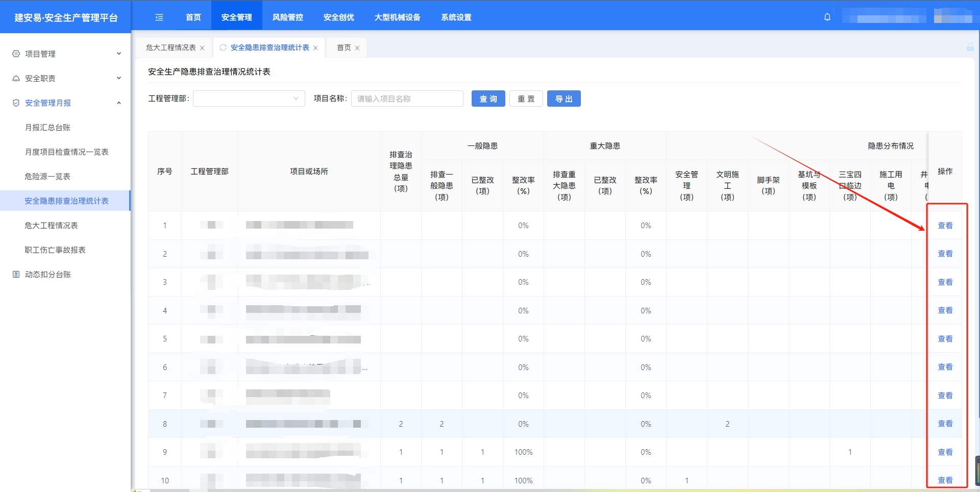Click the lock icon at top right
Image resolution: width=980 pixels, height=492 pixels.
970,47
